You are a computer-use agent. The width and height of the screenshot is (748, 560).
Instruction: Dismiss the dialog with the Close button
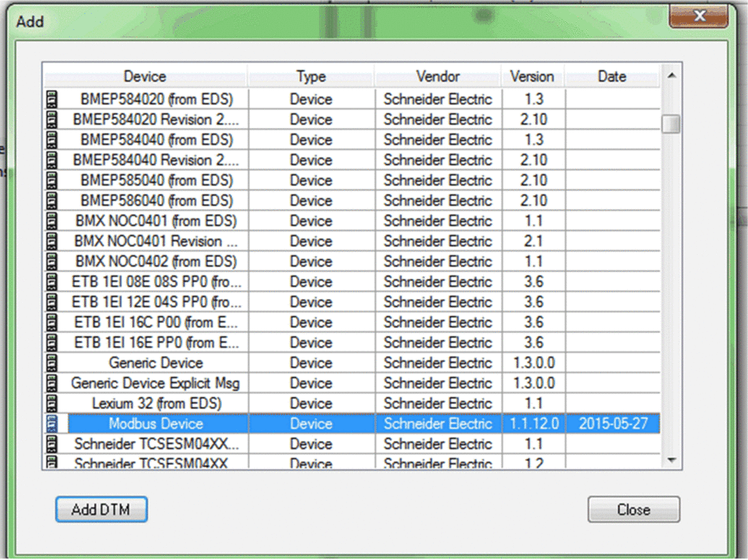(x=633, y=510)
